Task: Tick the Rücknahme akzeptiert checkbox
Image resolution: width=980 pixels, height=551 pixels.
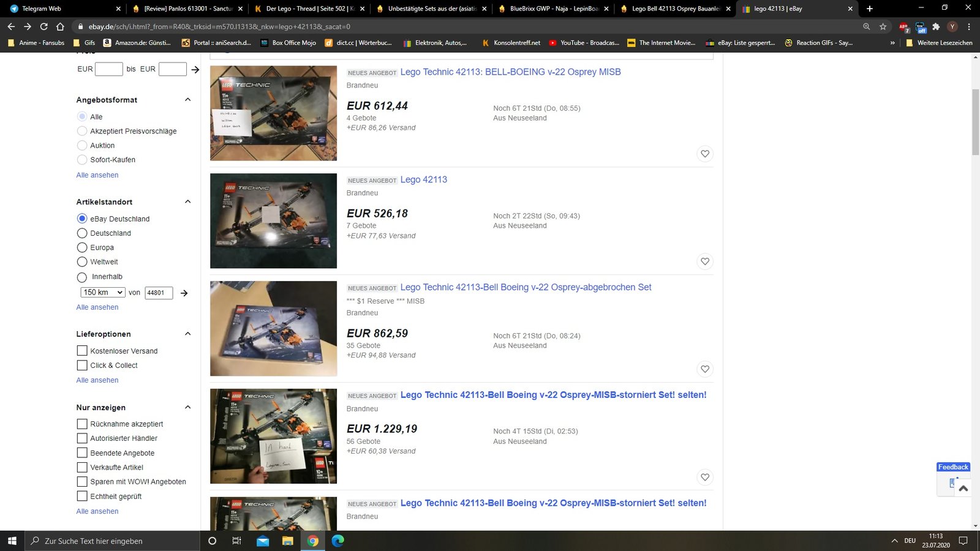Action: tap(82, 424)
